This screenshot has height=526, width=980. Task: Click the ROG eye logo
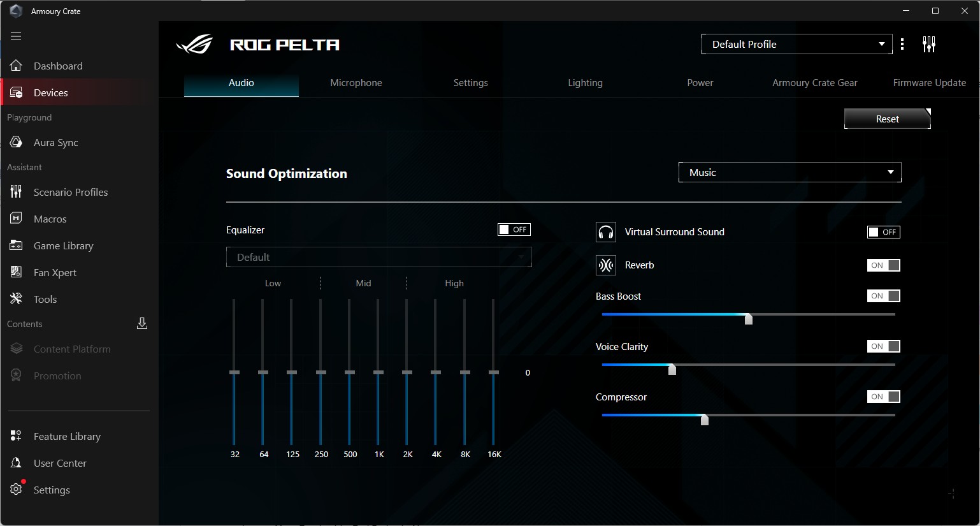pos(194,45)
